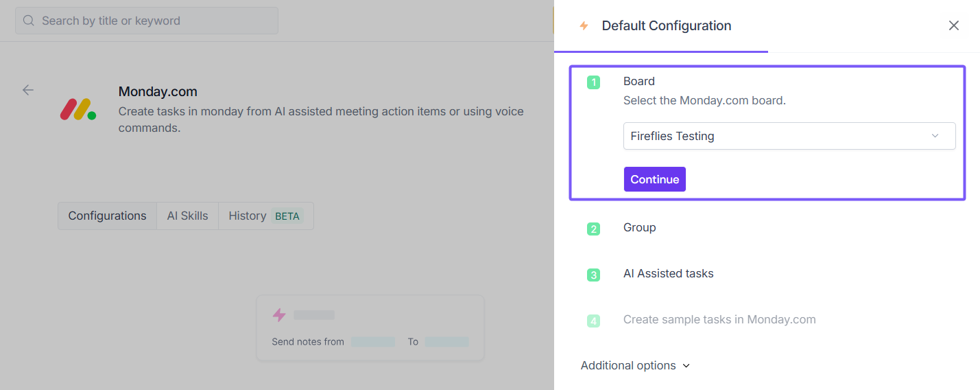Click the step 3 number badge
This screenshot has width=980, height=390.
click(593, 275)
